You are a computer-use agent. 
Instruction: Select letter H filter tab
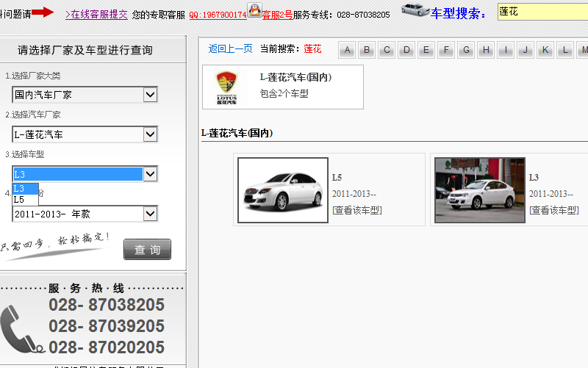[486, 50]
